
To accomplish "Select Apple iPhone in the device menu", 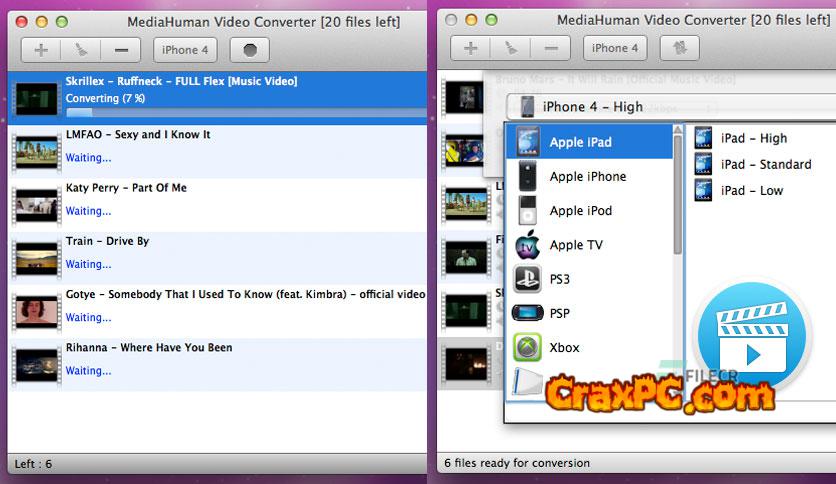I will point(587,177).
